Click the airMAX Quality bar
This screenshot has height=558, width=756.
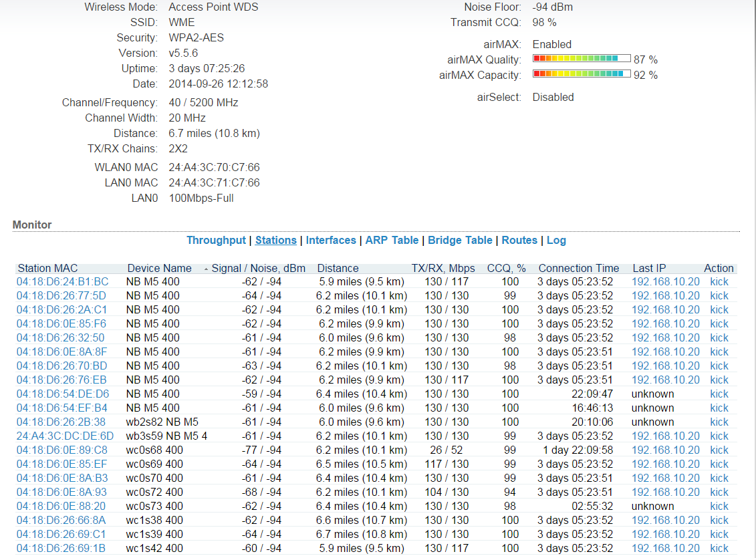click(582, 59)
